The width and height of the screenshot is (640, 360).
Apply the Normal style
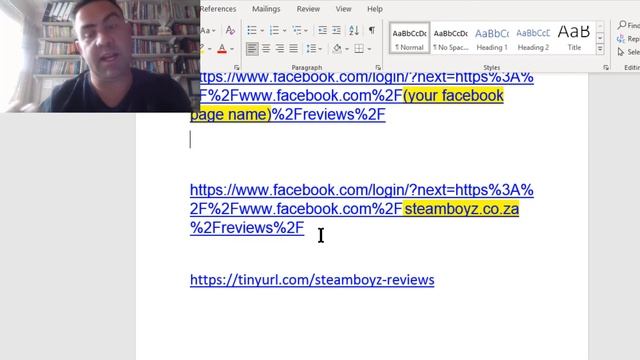coord(409,38)
